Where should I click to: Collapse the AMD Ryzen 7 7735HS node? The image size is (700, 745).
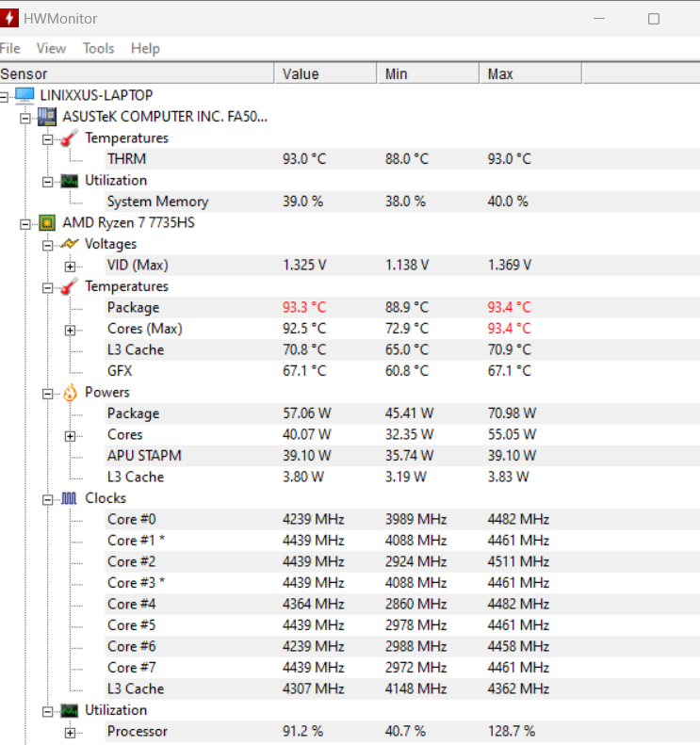[25, 224]
